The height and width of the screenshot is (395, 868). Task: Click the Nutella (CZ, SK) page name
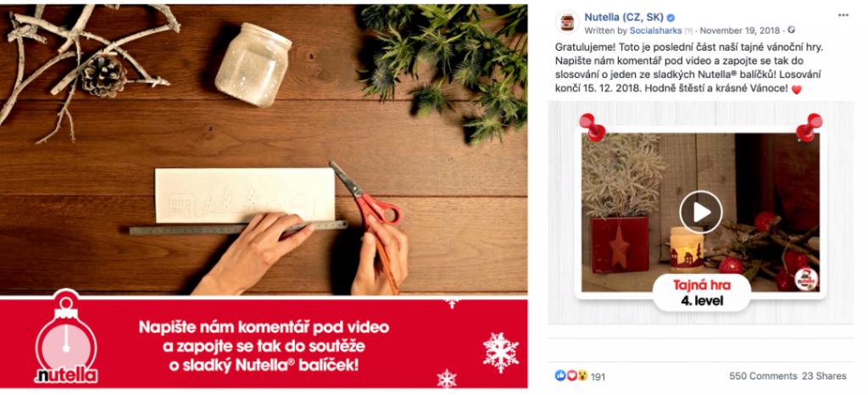point(624,17)
